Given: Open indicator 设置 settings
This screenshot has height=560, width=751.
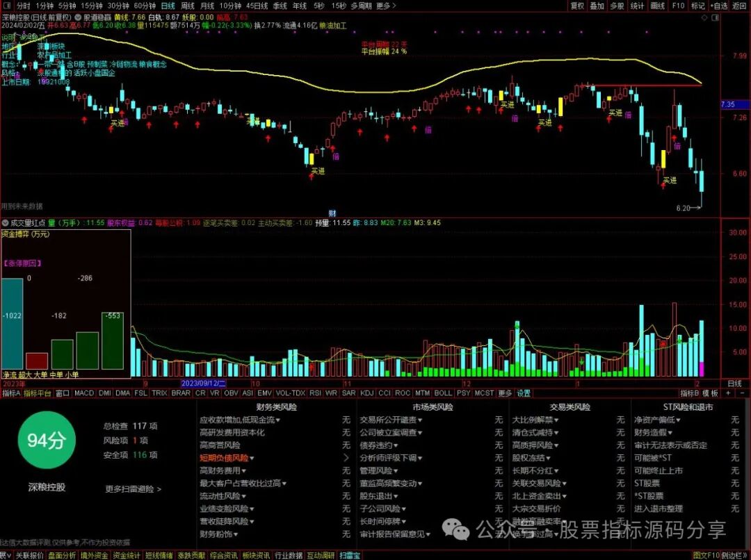Looking at the screenshot, I should (x=524, y=393).
